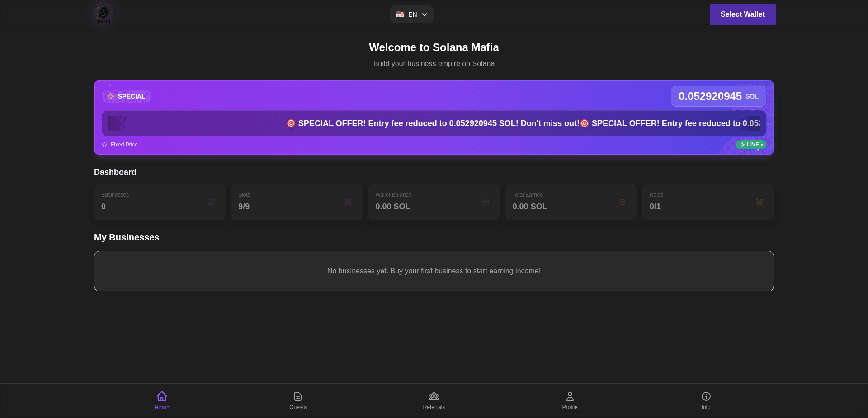Open the Info circle icon
This screenshot has height=418, width=868.
click(706, 395)
